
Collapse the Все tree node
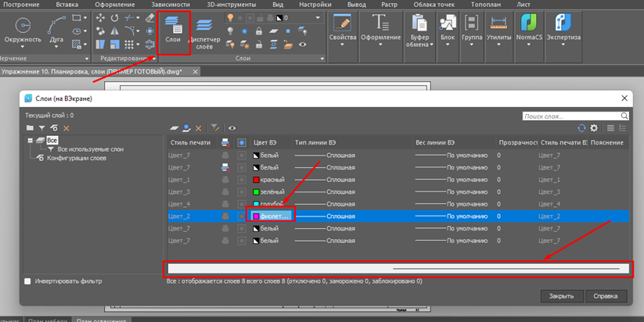pyautogui.click(x=29, y=140)
